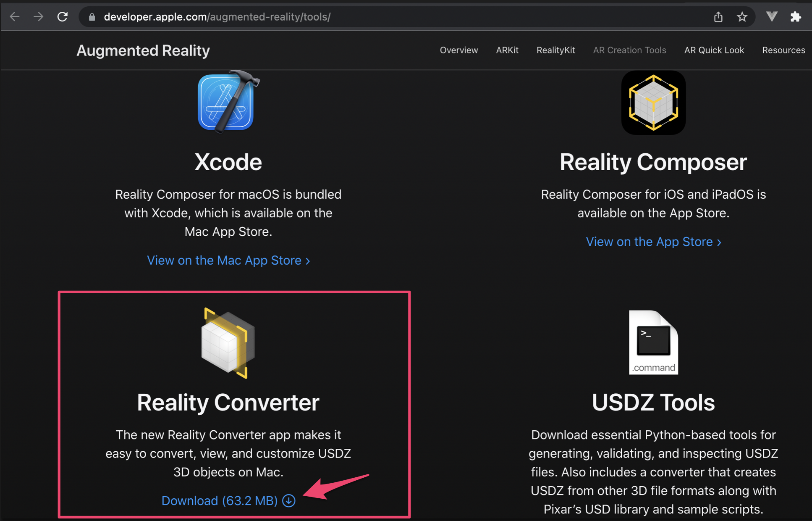Viewport: 812px width, 521px height.
Task: Click the browser back arrow
Action: 15,17
